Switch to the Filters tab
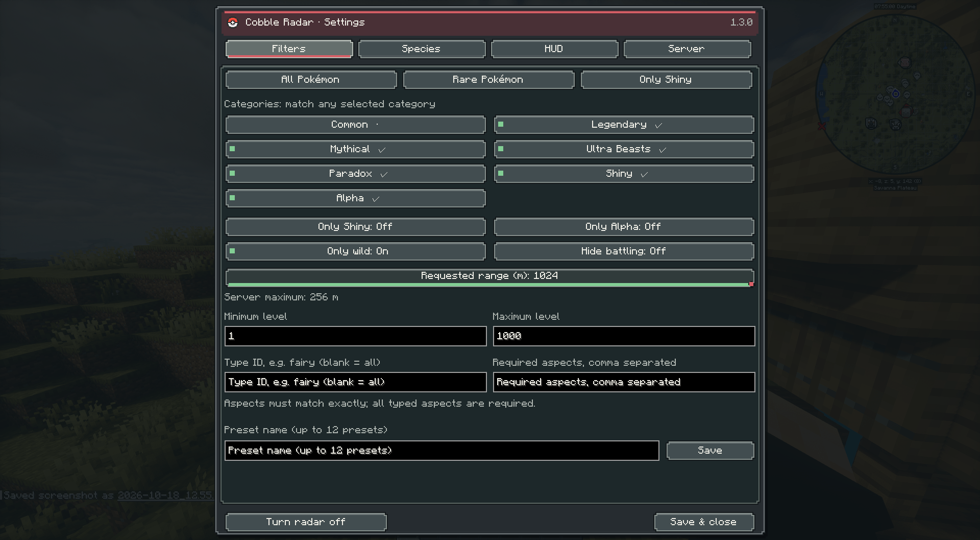This screenshot has width=980, height=540. coord(289,49)
